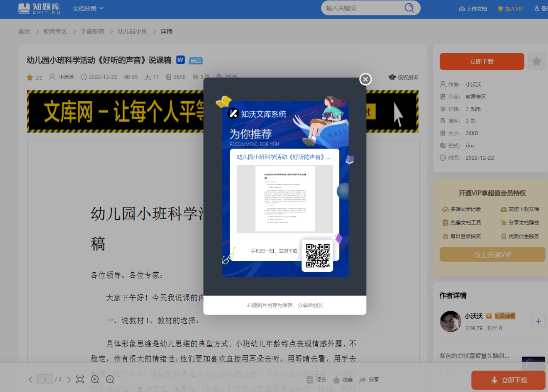Click the QR code in popup
548x392 pixels.
pos(317,256)
